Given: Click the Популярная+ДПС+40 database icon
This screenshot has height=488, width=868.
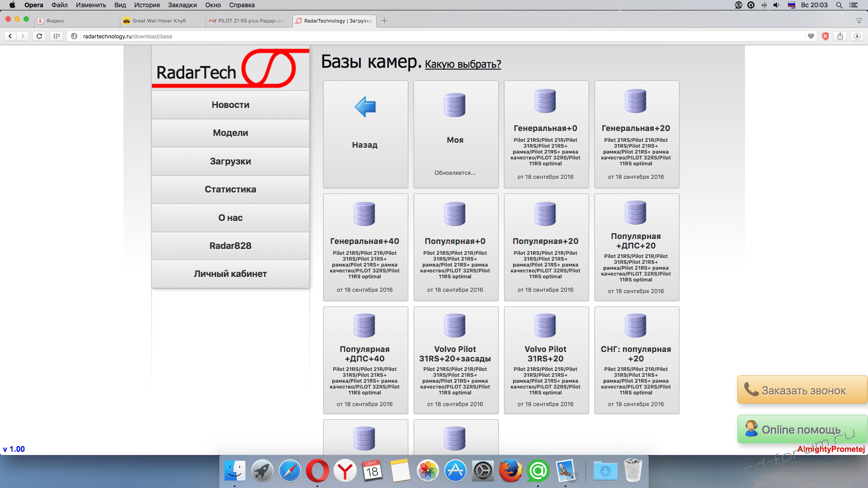Looking at the screenshot, I should tap(364, 325).
